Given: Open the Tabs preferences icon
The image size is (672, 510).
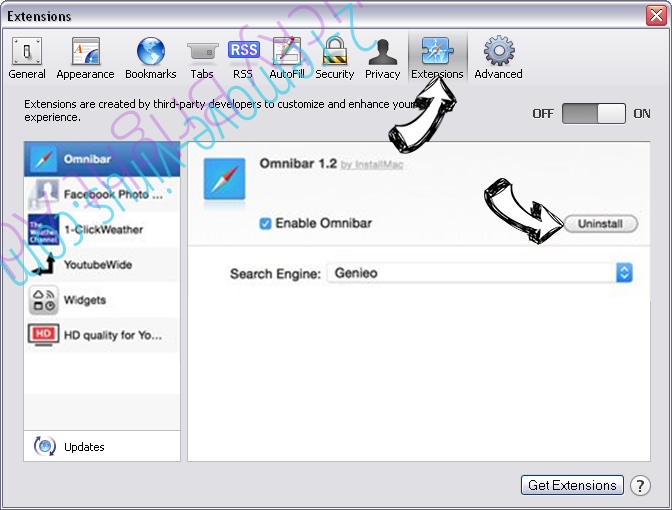Looking at the screenshot, I should (202, 51).
